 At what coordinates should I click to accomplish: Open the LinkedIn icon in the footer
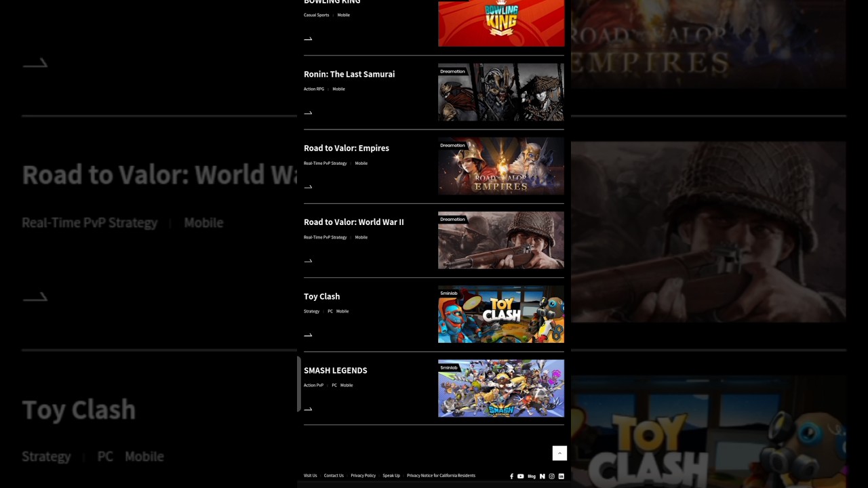coord(561,476)
